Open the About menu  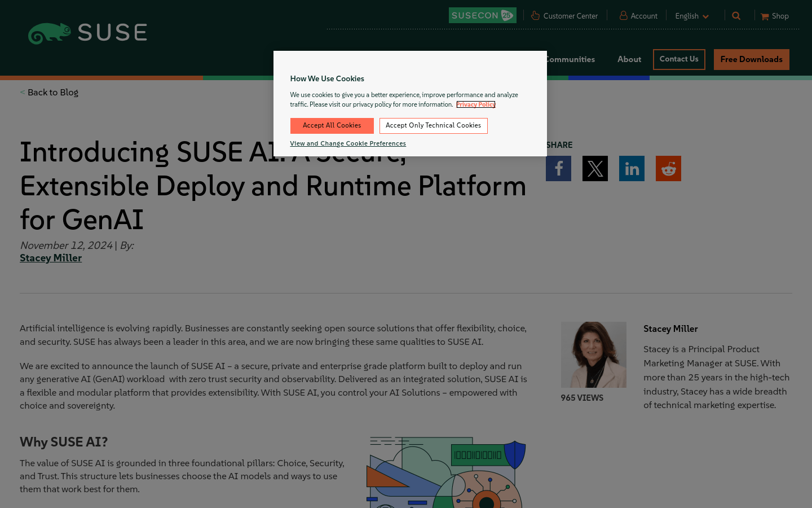(629, 59)
